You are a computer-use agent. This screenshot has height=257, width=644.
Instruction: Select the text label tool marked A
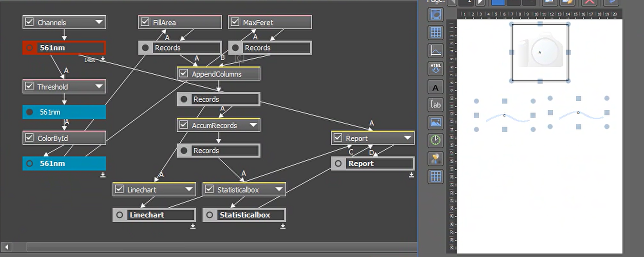(435, 87)
